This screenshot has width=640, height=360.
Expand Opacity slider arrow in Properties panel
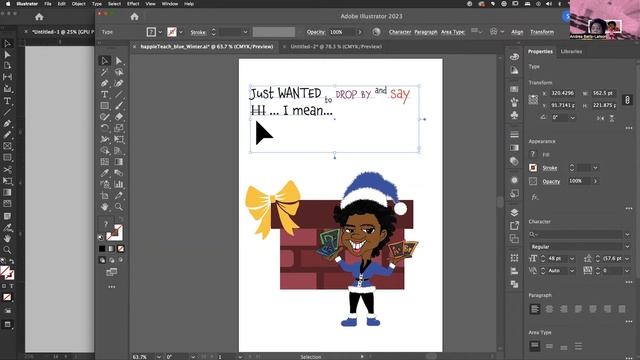596,181
